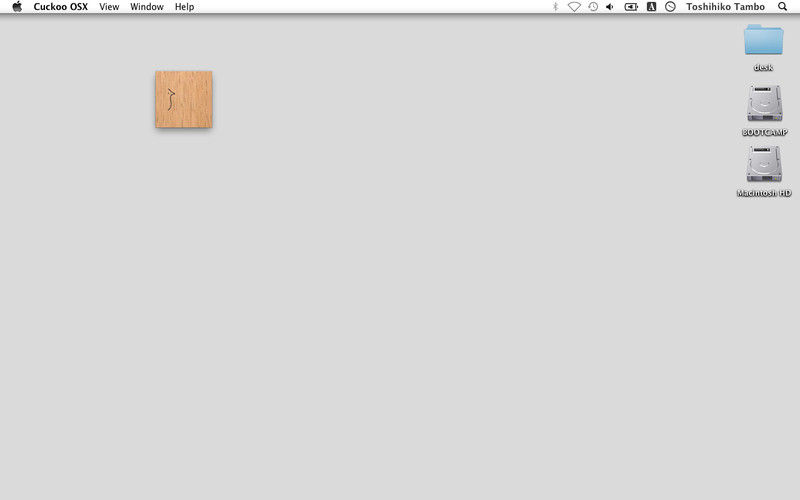Viewport: 800px width, 500px height.
Task: Open Spotlight search magnifier
Action: [782, 7]
